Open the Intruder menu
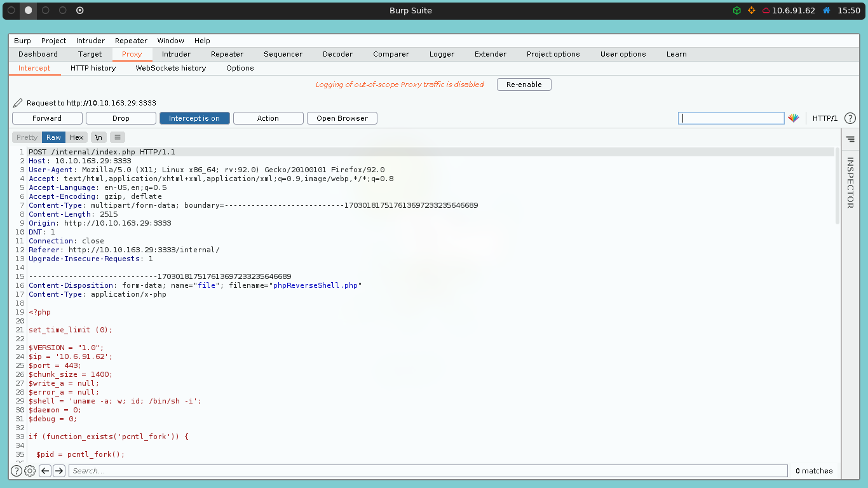 [x=90, y=41]
